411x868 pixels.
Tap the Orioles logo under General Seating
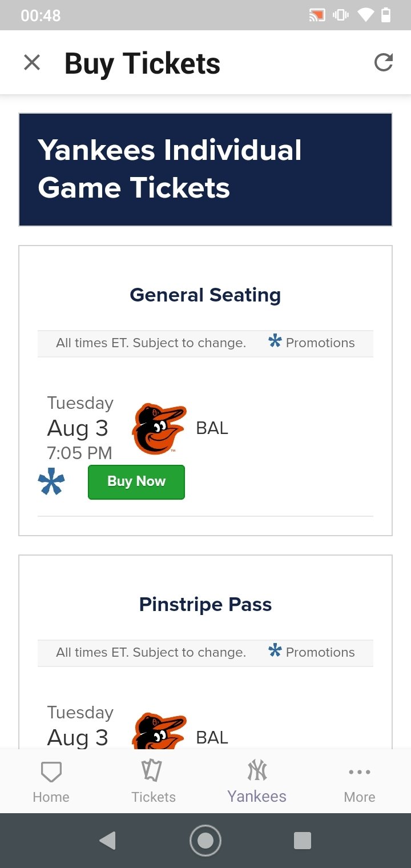(159, 429)
